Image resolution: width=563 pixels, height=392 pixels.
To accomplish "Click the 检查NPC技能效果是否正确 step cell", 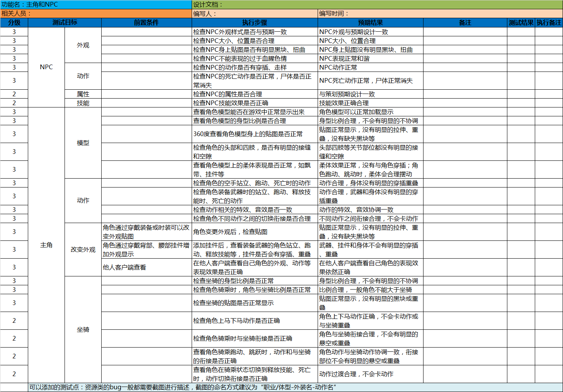I will point(255,103).
